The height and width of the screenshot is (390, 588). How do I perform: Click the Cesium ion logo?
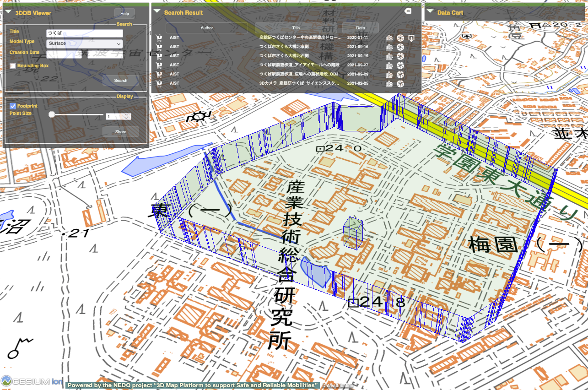click(32, 381)
